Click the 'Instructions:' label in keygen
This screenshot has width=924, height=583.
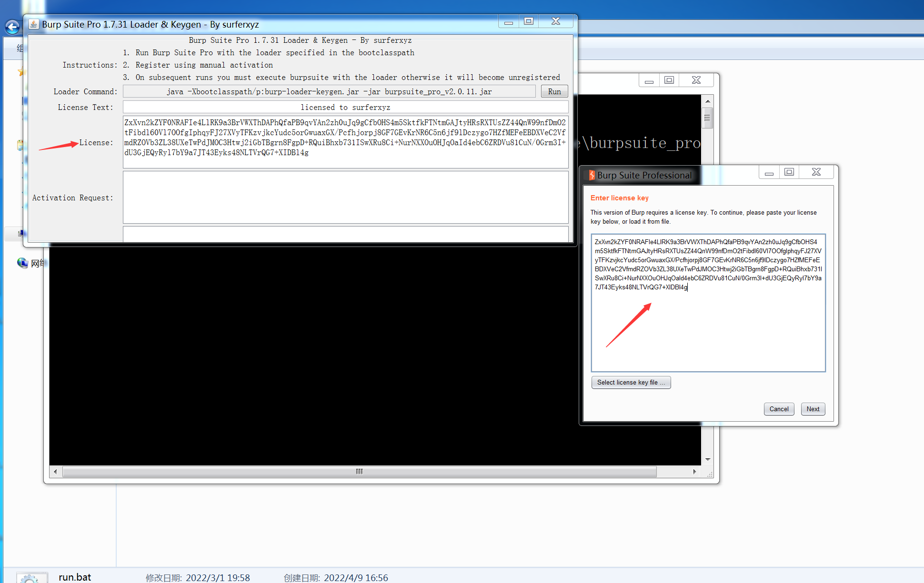90,65
